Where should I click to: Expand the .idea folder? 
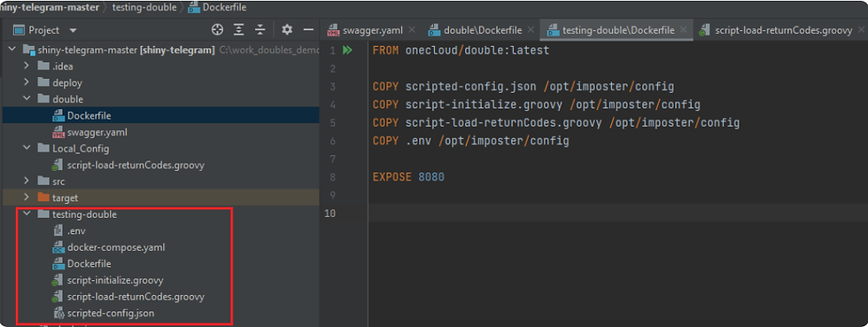(27, 66)
